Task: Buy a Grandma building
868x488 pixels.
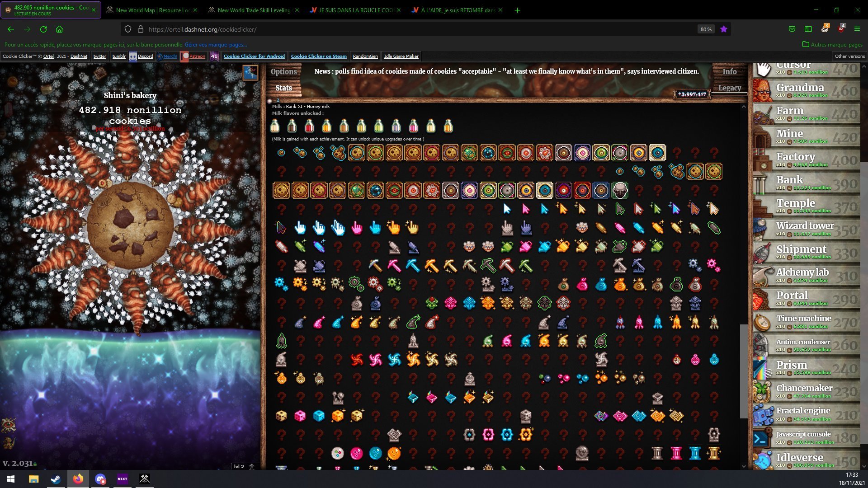Action: 807,90
